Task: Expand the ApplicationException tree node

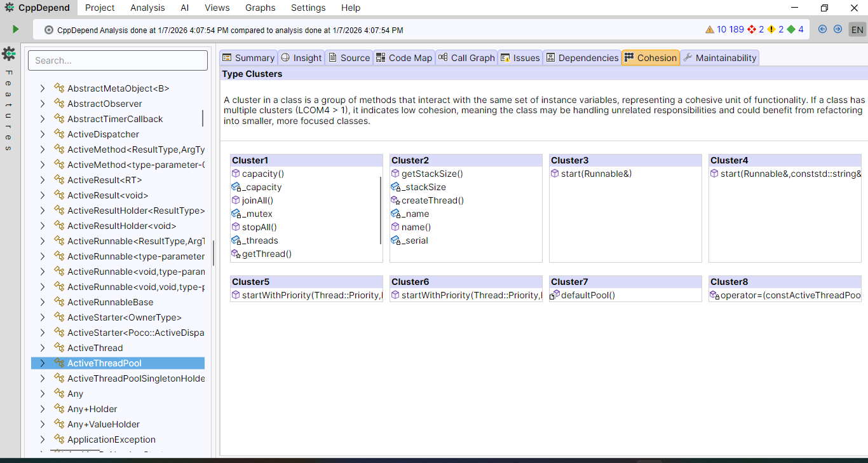Action: (x=43, y=439)
